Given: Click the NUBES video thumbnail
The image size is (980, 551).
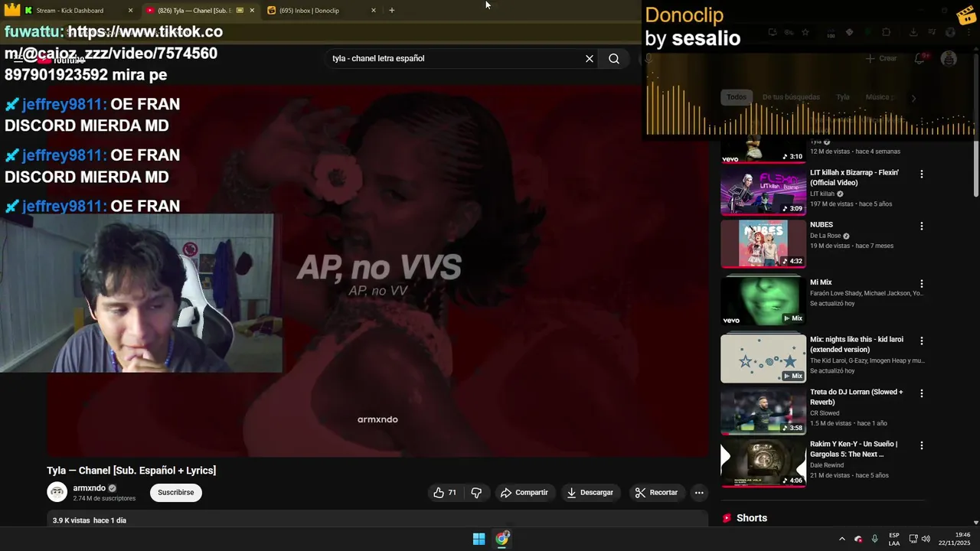Looking at the screenshot, I should click(x=763, y=243).
